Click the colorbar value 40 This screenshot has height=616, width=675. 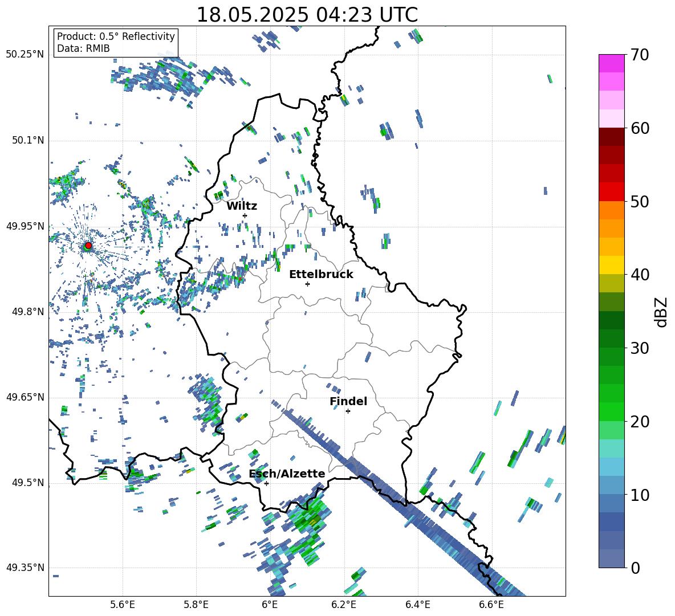coord(640,275)
